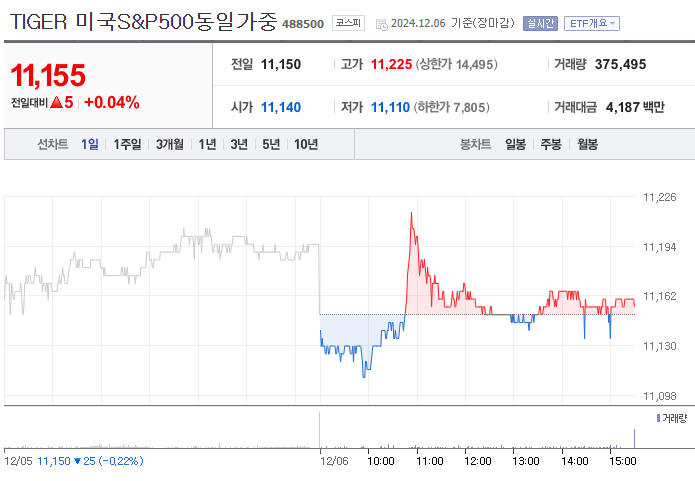This screenshot has width=695, height=481.
Task: Show the 10년 line chart
Action: pyautogui.click(x=306, y=144)
